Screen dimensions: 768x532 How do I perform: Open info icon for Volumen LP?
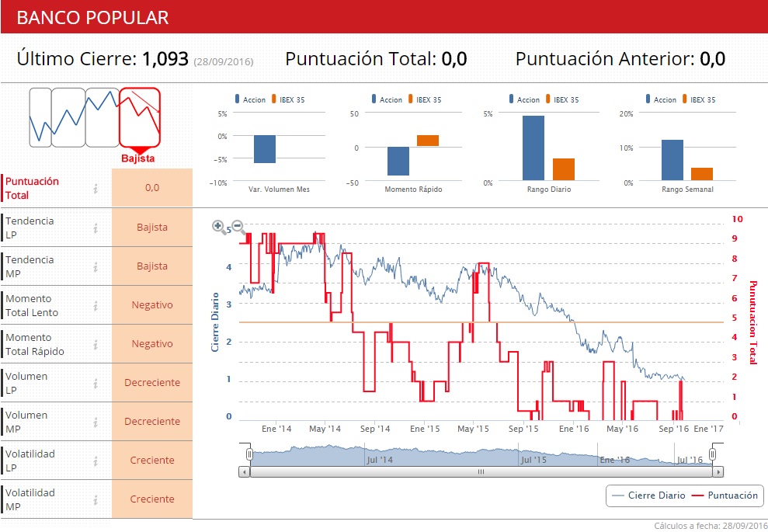96,383
